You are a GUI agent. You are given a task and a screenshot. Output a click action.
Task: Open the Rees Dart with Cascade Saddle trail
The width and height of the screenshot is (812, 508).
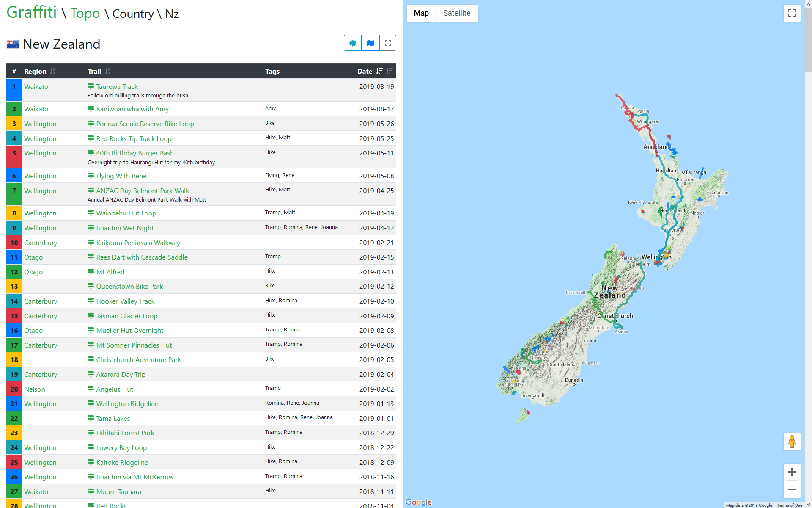tap(142, 257)
